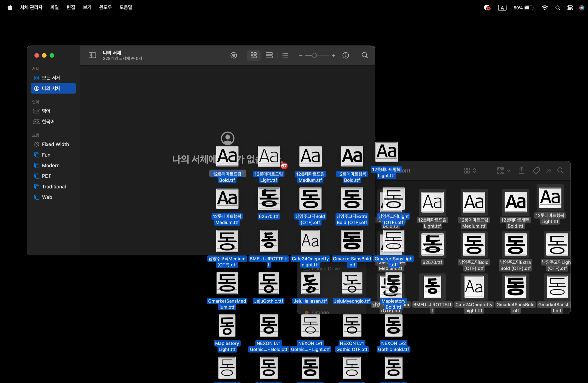Click the preview size slider knob
Screen dimensions: 588x383
point(314,56)
